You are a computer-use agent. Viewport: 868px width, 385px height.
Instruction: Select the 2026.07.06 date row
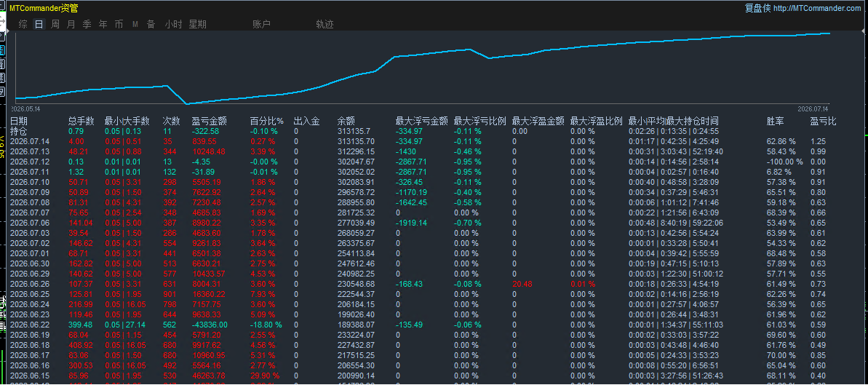pos(30,223)
